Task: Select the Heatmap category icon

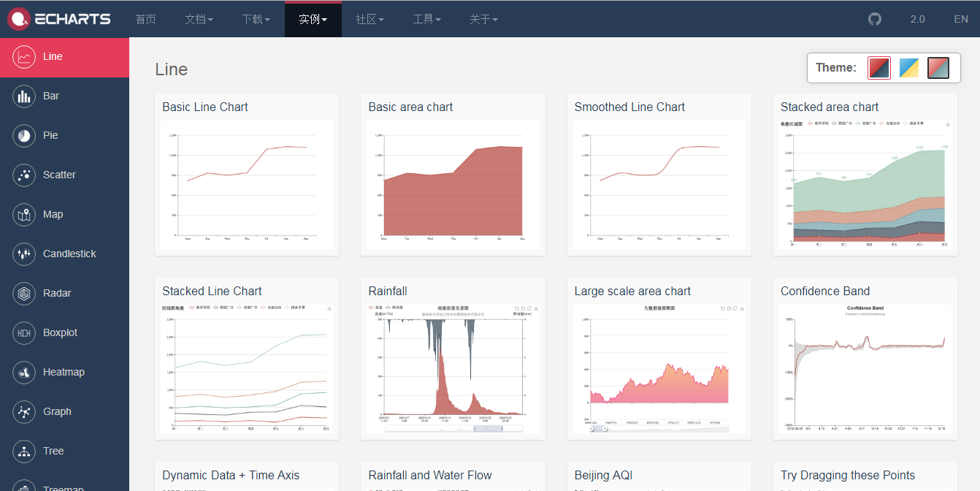Action: click(x=24, y=372)
